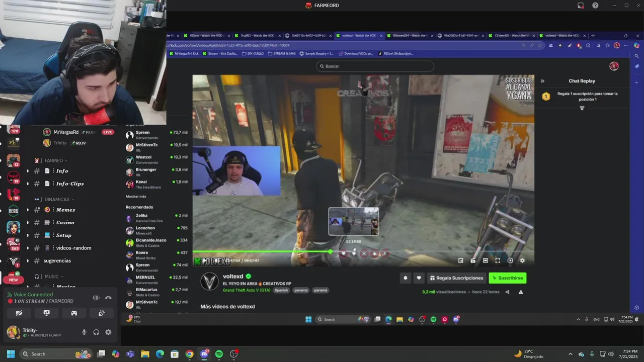The width and height of the screenshot is (644, 362).
Task: Collapse Chat Replay panel arrow
Action: pyautogui.click(x=542, y=81)
